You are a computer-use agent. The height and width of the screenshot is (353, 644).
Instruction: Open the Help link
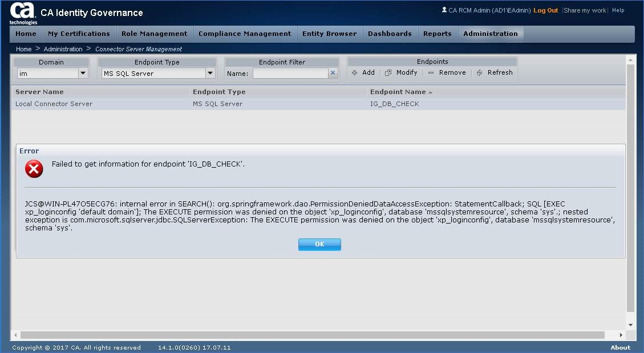(x=618, y=10)
